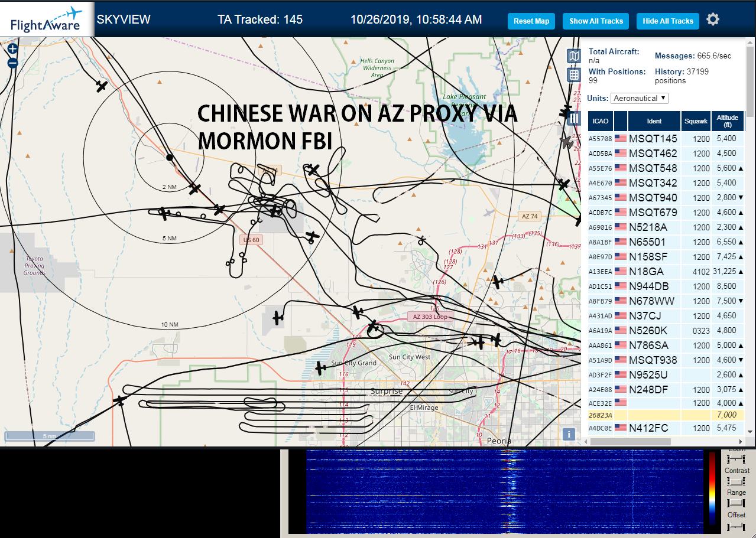Viewport: 756px width, 538px height.
Task: Click the AZ 303 Loop road label
Action: 430,317
